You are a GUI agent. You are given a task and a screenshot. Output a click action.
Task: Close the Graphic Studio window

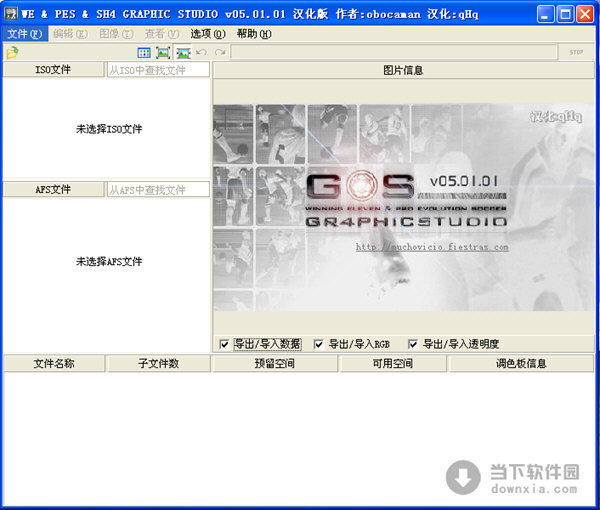pyautogui.click(x=585, y=15)
